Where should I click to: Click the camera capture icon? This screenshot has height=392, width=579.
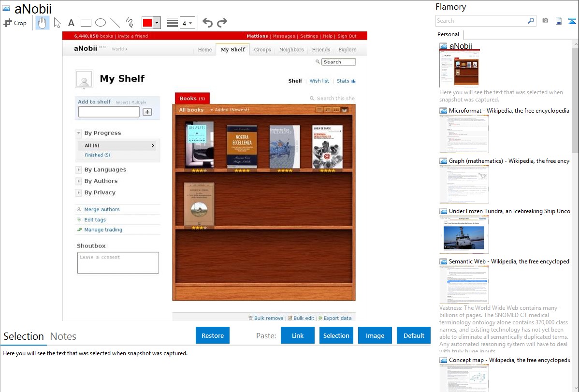click(x=545, y=21)
